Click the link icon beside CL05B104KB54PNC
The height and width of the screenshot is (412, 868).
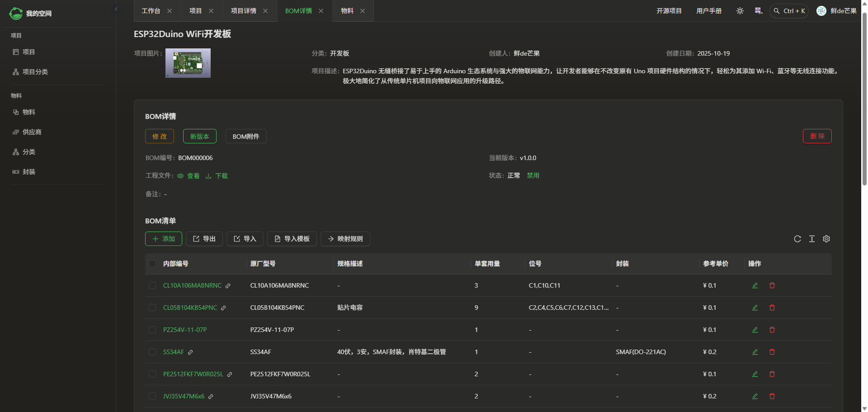[x=223, y=308]
